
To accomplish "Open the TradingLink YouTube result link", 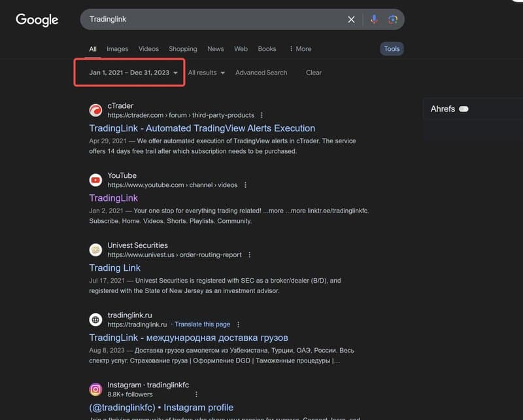I will point(113,198).
